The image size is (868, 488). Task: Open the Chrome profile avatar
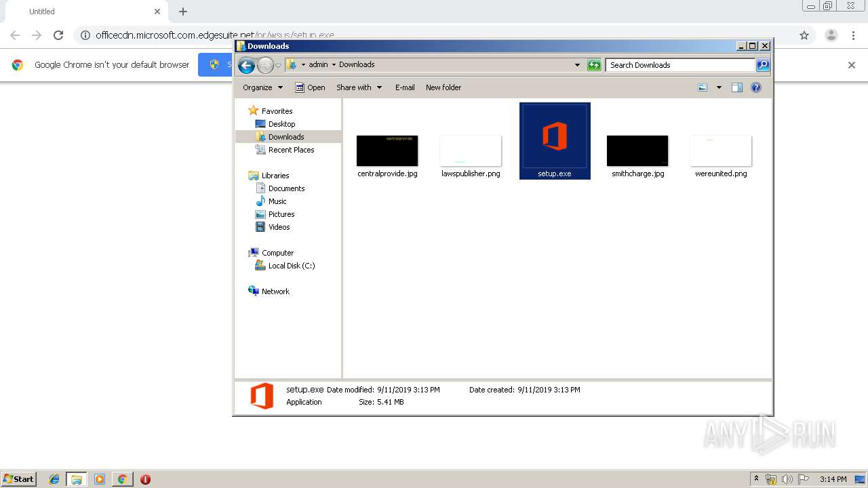831,35
